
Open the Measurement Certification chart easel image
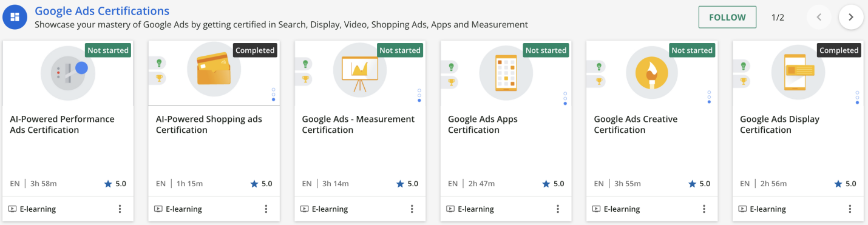click(360, 69)
